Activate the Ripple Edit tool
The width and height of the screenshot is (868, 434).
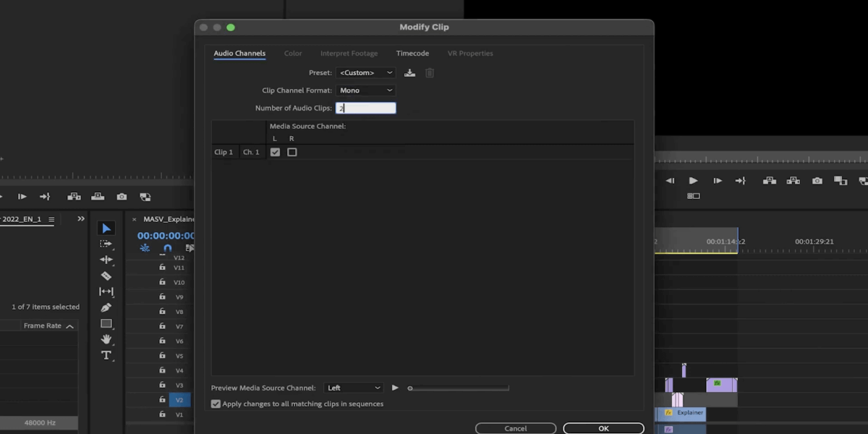[106, 260]
